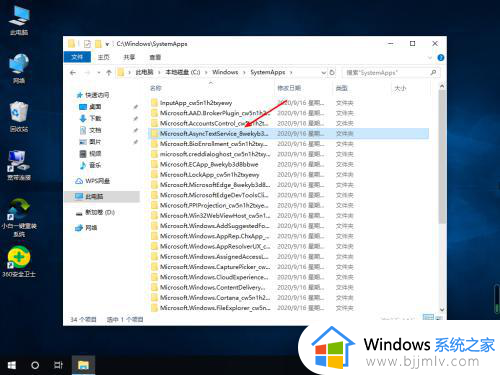Click the properties icon in quick access toolbar
The image size is (500, 375).
(x=87, y=44)
